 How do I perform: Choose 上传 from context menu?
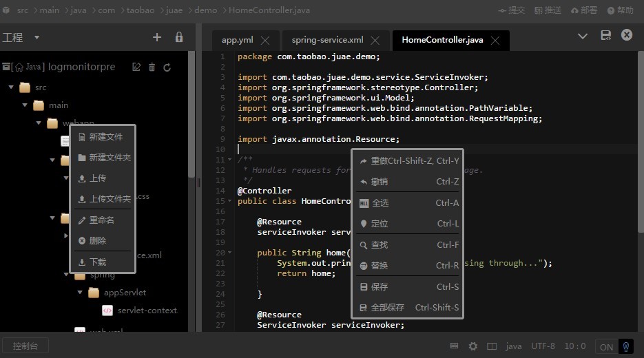coord(103,178)
